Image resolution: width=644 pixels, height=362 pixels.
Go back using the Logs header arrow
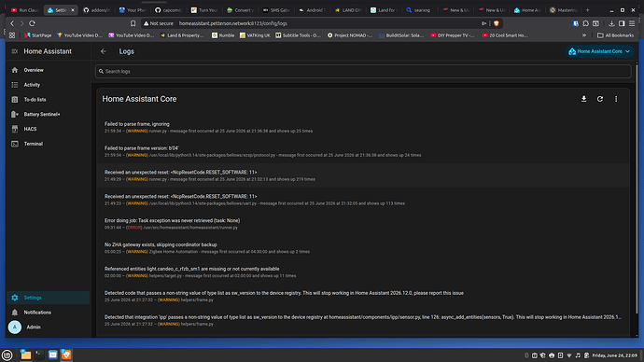(x=104, y=51)
